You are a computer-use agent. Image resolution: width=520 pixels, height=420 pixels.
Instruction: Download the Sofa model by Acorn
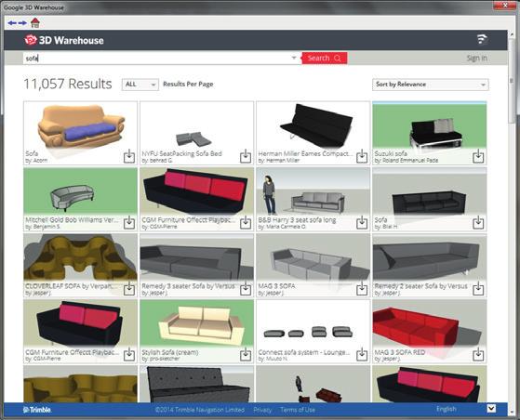129,156
